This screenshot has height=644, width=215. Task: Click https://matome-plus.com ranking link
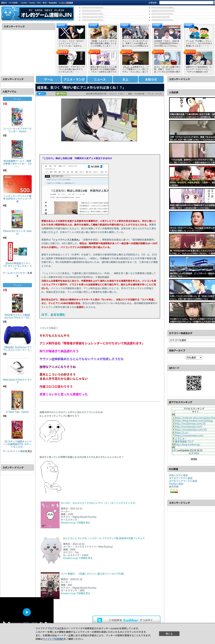point(195,418)
